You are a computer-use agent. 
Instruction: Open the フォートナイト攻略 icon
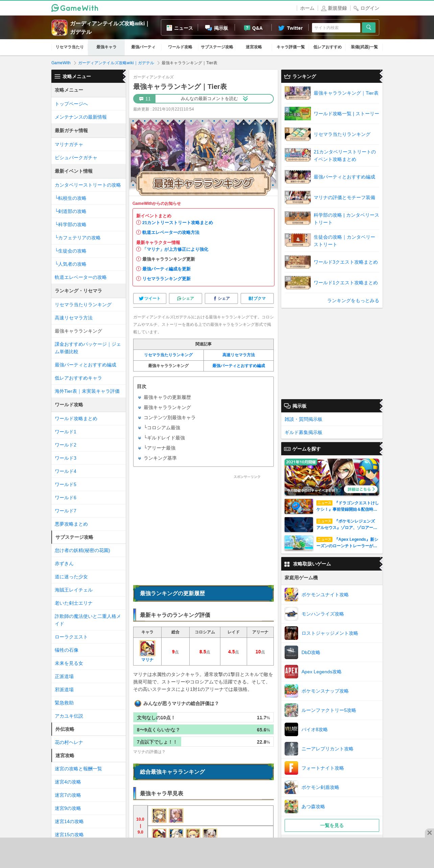[x=291, y=768]
